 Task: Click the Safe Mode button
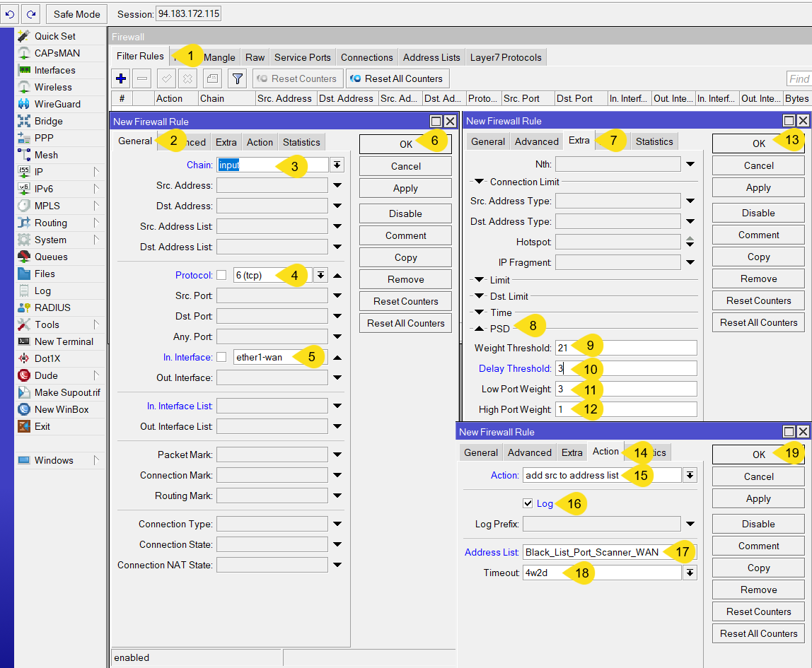(76, 14)
